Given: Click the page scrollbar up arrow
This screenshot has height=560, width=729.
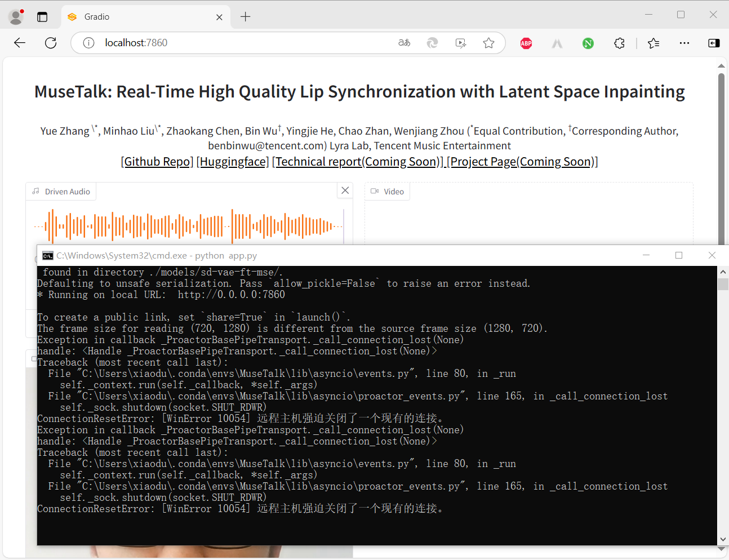Looking at the screenshot, I should 721,66.
